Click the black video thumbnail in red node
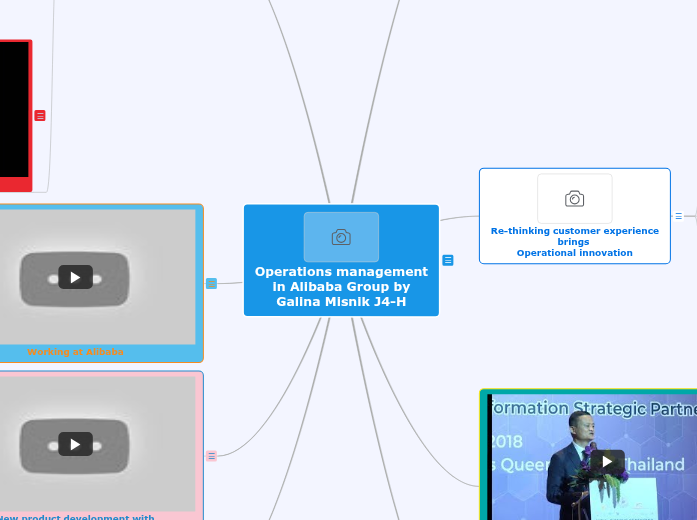 tap(14, 109)
